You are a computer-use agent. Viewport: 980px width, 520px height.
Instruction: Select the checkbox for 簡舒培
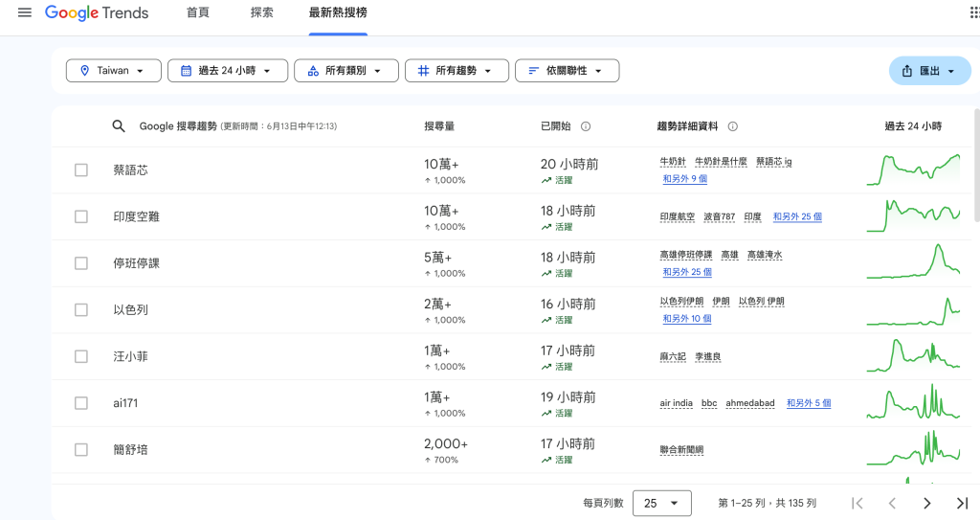pos(81,450)
